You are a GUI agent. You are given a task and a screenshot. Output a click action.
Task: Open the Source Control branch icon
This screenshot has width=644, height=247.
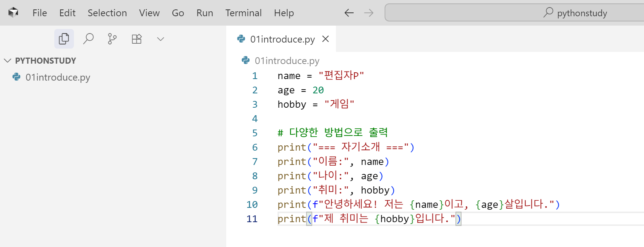pyautogui.click(x=112, y=39)
